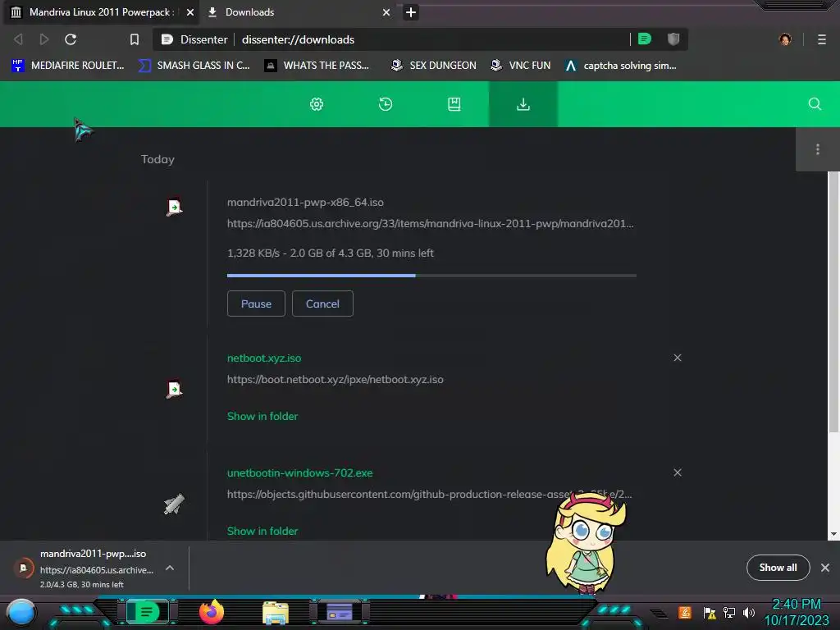Close the bottom download shelf

pos(825,568)
